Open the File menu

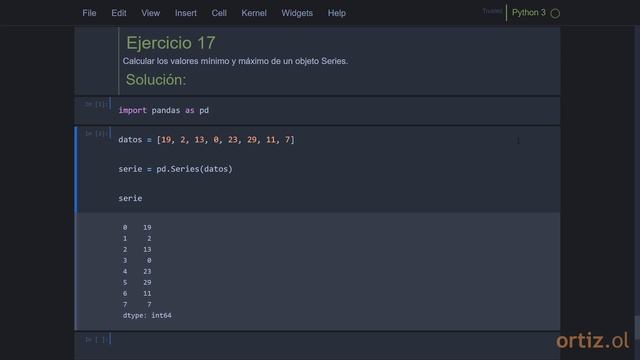pyautogui.click(x=89, y=13)
